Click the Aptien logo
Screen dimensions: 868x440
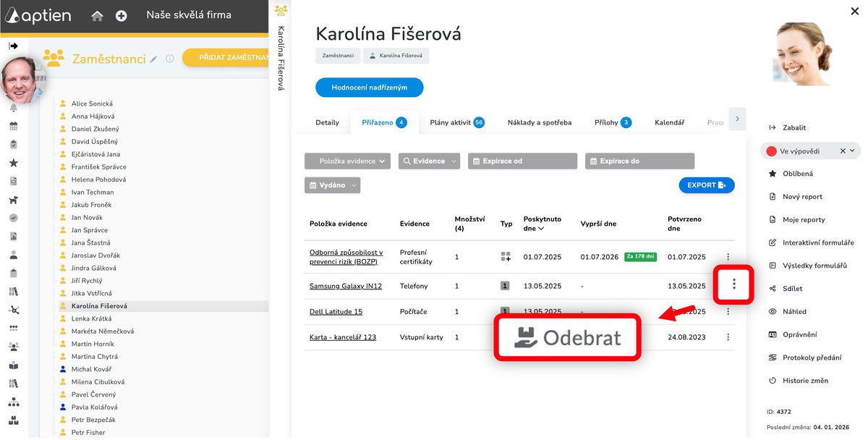tap(38, 14)
